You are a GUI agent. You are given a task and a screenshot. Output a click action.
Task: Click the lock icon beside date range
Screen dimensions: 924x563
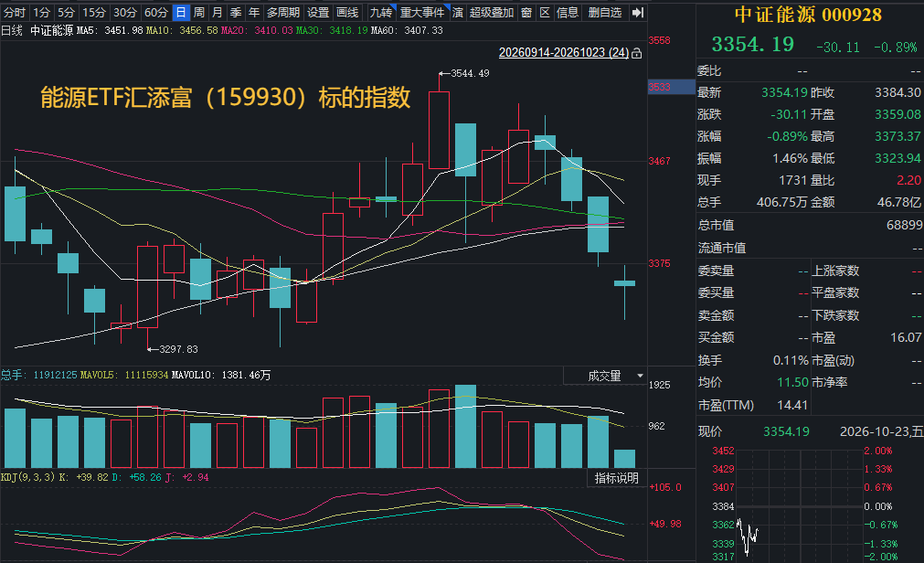point(636,53)
